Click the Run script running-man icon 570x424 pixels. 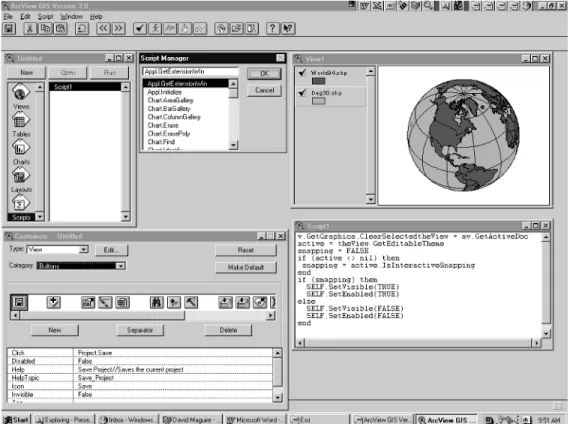[155, 28]
